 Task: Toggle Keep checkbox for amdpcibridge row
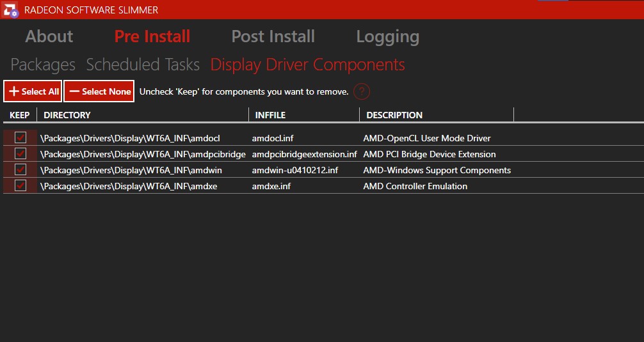pyautogui.click(x=20, y=153)
